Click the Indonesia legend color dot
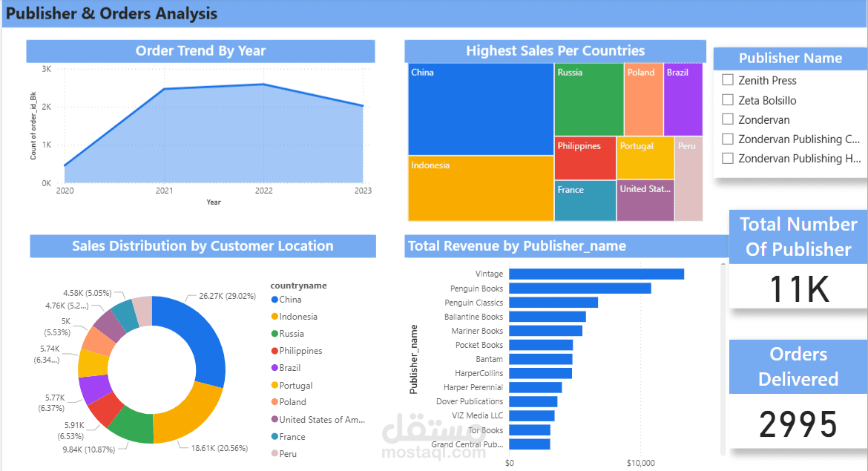This screenshot has width=868, height=471. (274, 317)
